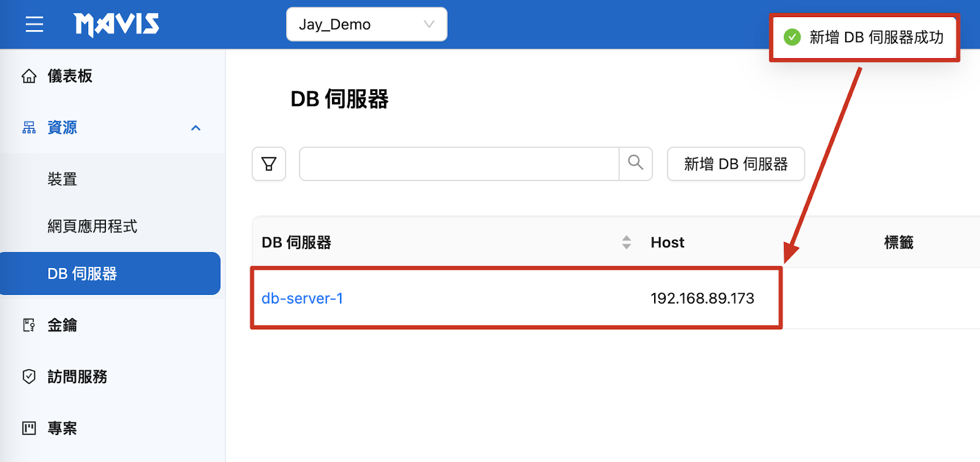Screen dimensions: 980x462
Task: Click the green success checkmark icon
Action: pyautogui.click(x=792, y=37)
